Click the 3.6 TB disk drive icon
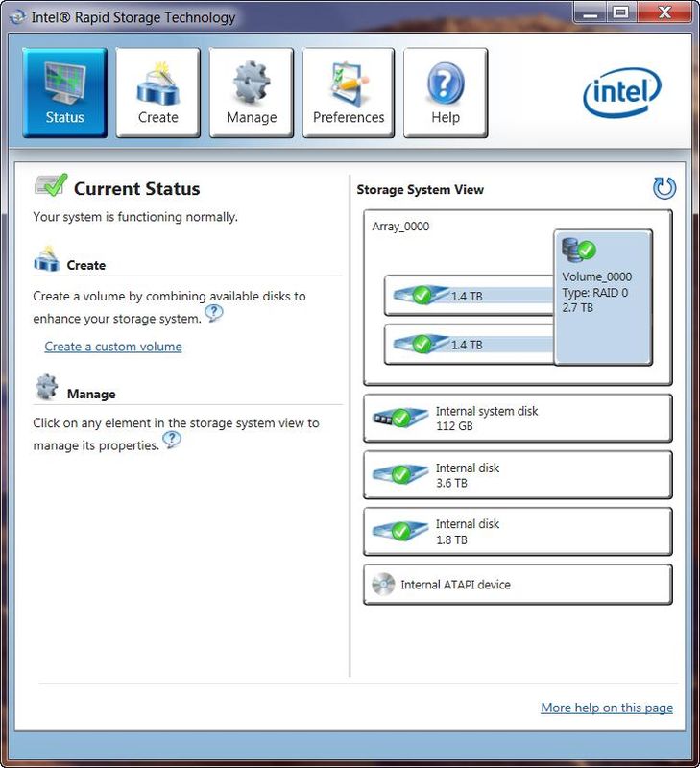This screenshot has width=700, height=768. point(399,473)
